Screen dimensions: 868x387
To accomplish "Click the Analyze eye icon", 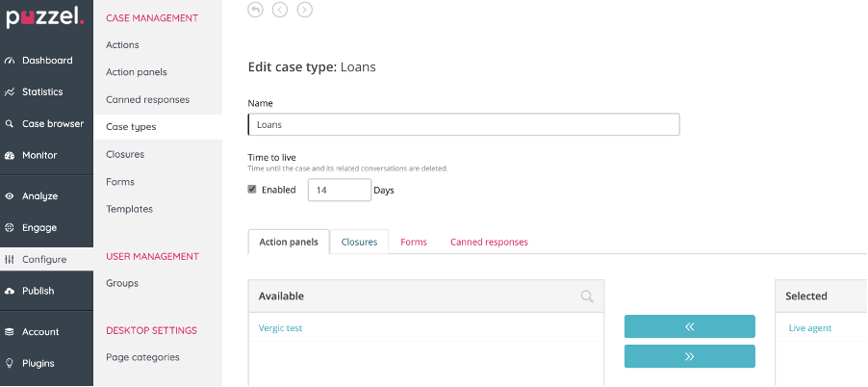I will pos(10,196).
